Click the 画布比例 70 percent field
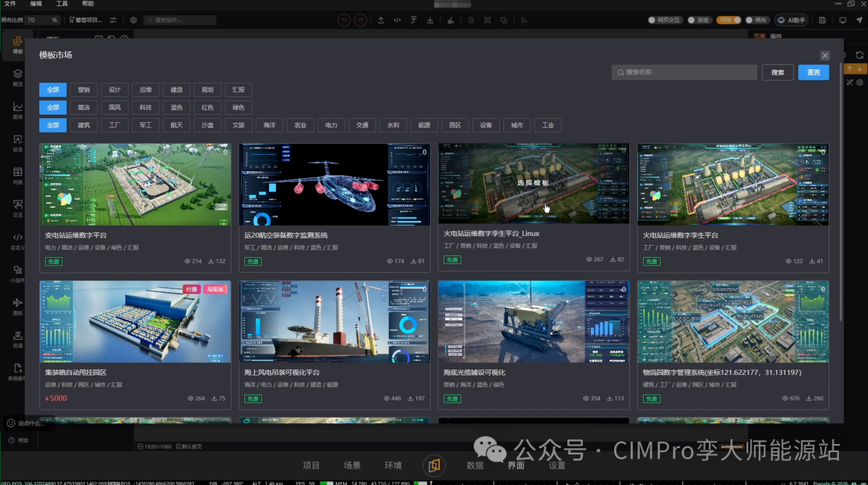 click(41, 20)
